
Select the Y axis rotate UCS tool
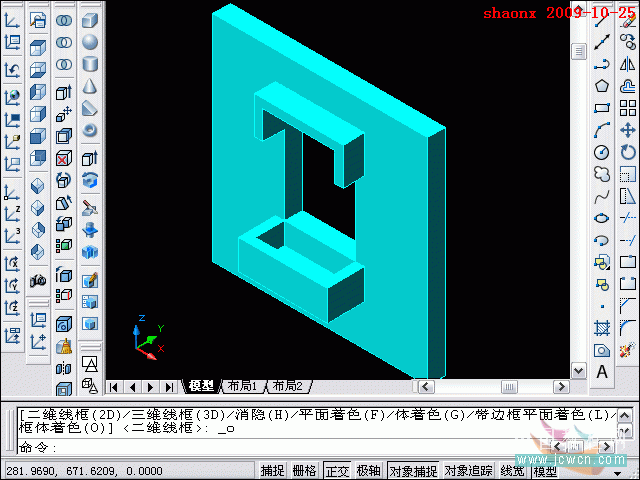12,286
